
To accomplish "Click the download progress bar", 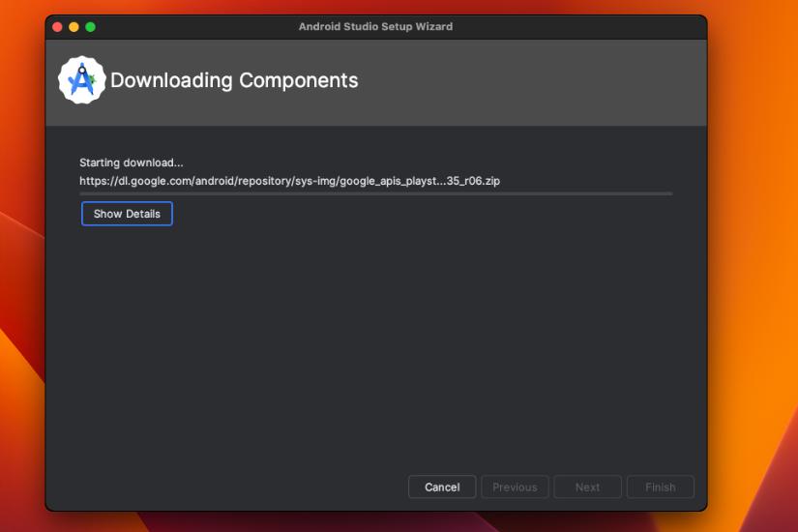I will point(376,194).
